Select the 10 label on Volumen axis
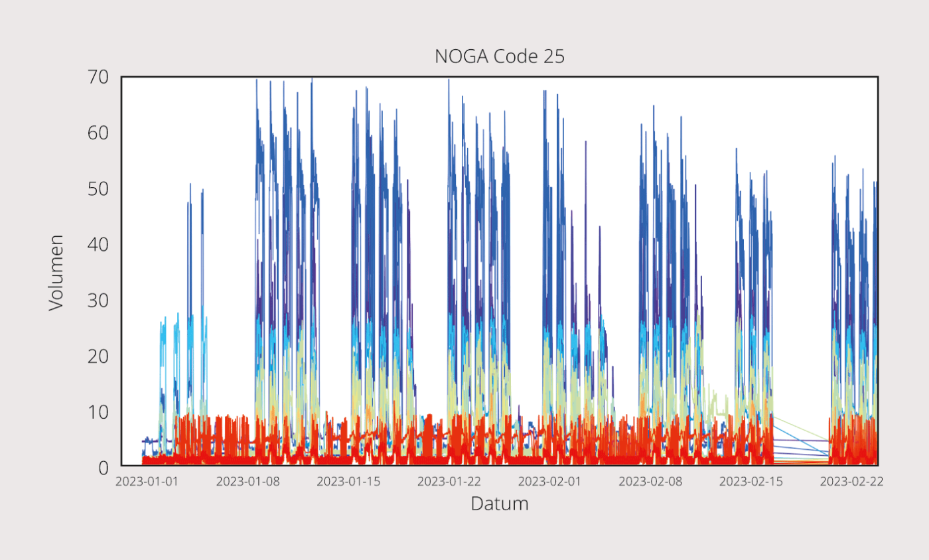The image size is (929, 560). 98,412
